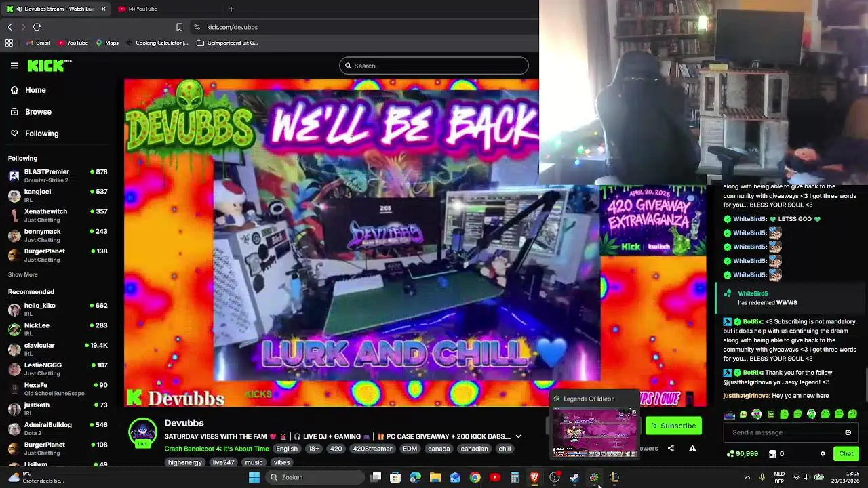Expand stream title details chevron
The image size is (868, 488).
[518, 436]
